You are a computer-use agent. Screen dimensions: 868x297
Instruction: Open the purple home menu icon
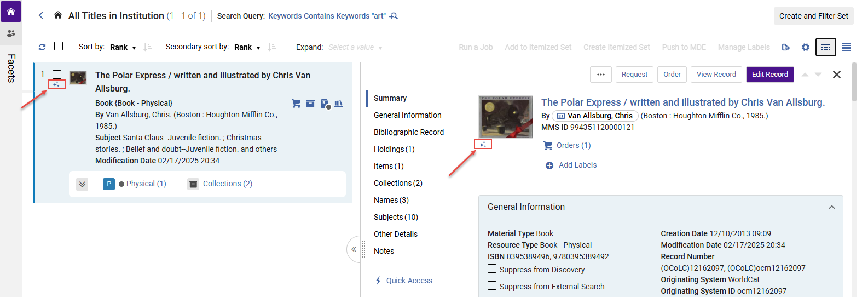pyautogui.click(x=10, y=12)
